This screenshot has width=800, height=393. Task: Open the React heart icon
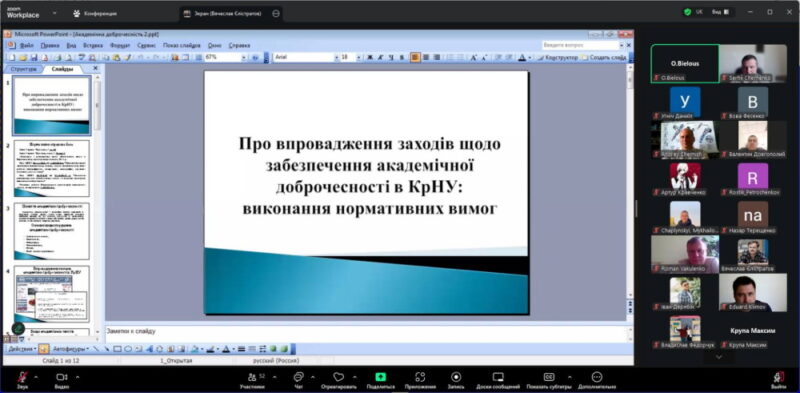(x=338, y=377)
